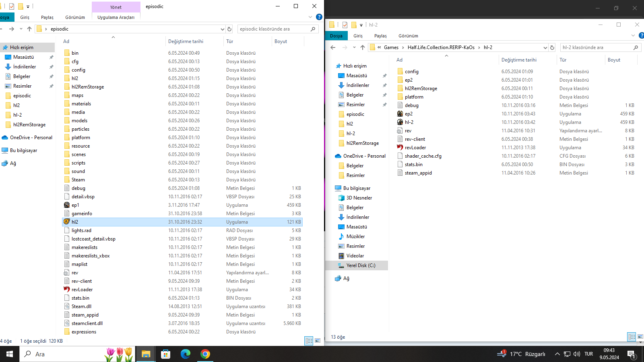The height and width of the screenshot is (362, 644).
Task: Go up one level in episodic window
Action: click(x=29, y=29)
